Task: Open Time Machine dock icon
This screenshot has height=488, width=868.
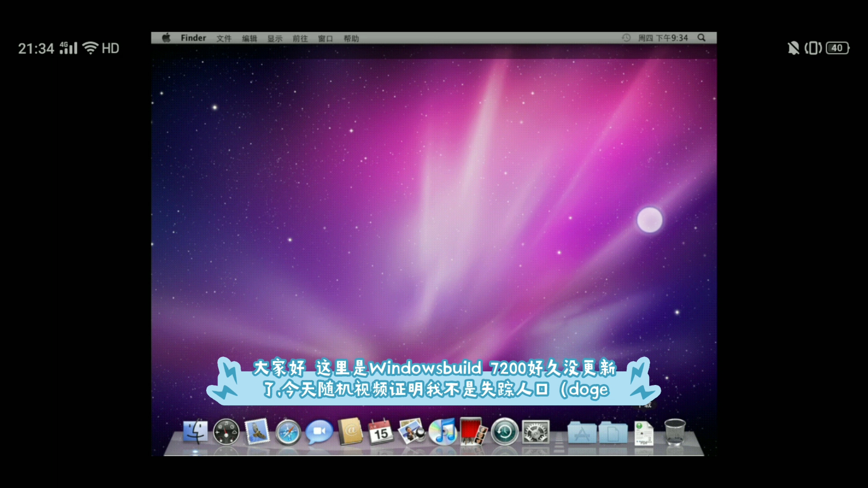Action: click(x=505, y=432)
